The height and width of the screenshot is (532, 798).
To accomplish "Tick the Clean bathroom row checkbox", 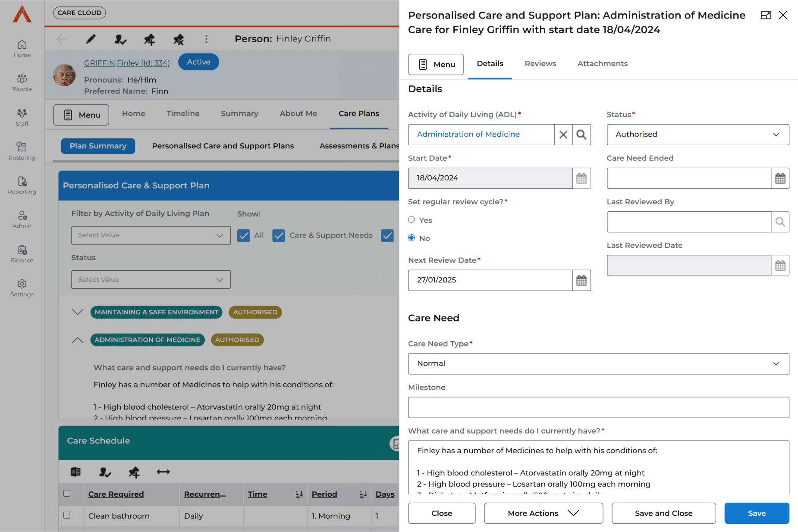I will click(x=67, y=515).
